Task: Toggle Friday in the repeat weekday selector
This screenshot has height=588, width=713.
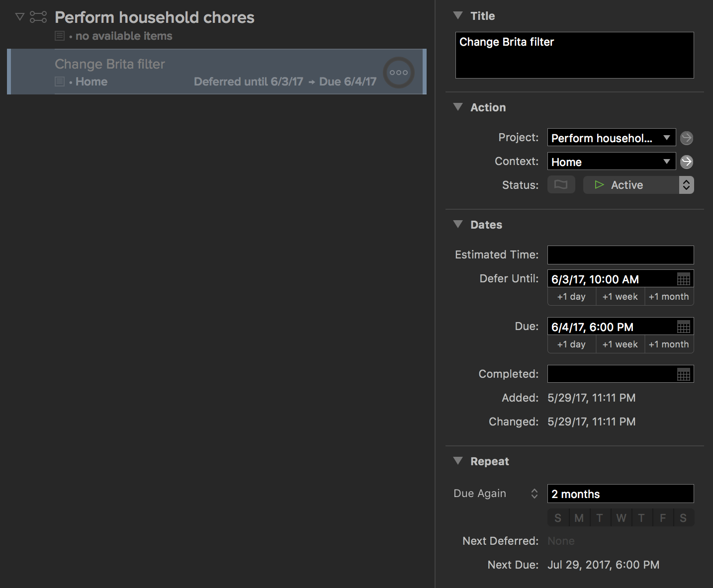Action: 662,518
